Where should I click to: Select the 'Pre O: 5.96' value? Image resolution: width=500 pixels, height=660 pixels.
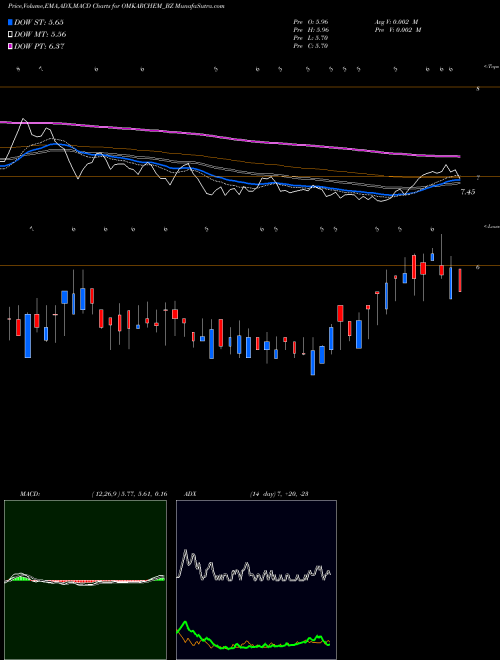311,22
